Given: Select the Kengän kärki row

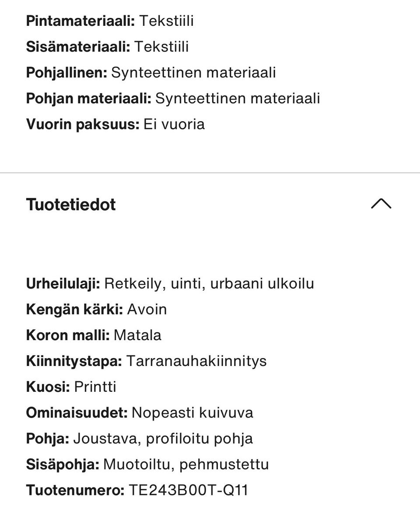Looking at the screenshot, I should 97,309.
